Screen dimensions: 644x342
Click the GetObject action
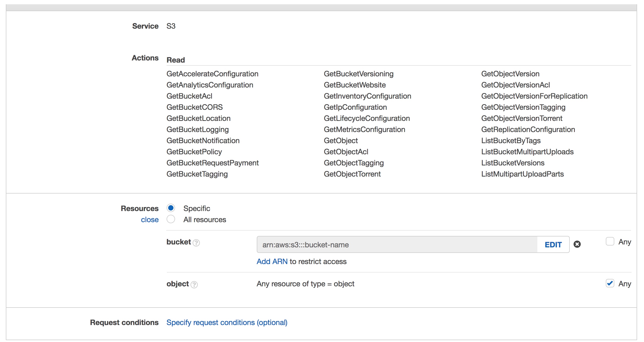pyautogui.click(x=341, y=141)
